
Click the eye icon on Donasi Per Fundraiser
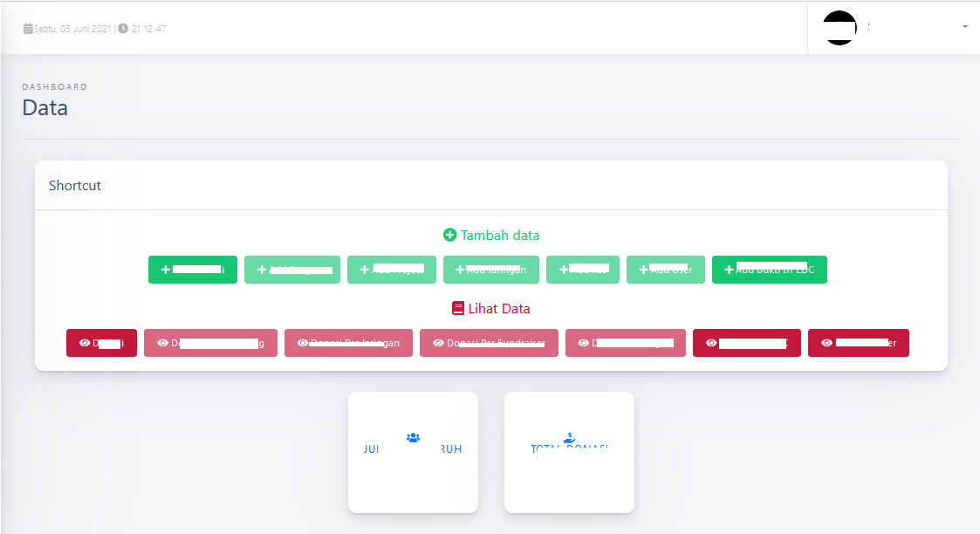tap(438, 343)
